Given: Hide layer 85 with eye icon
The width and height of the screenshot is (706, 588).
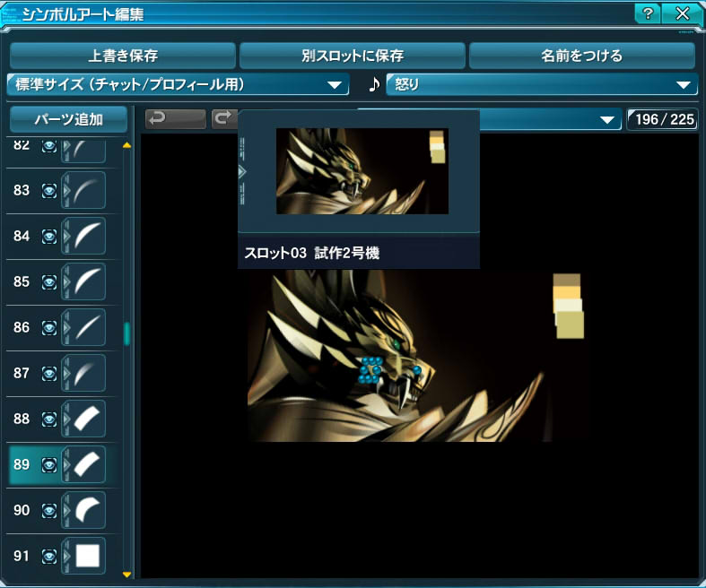Looking at the screenshot, I should [x=49, y=282].
